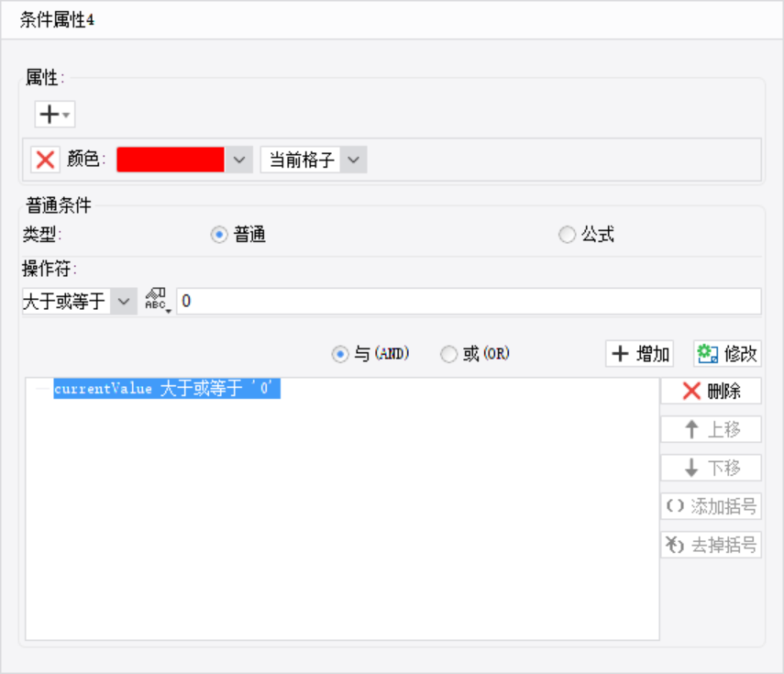The width and height of the screenshot is (784, 674).
Task: Click the 条件属性4 title text
Action: pos(57,20)
